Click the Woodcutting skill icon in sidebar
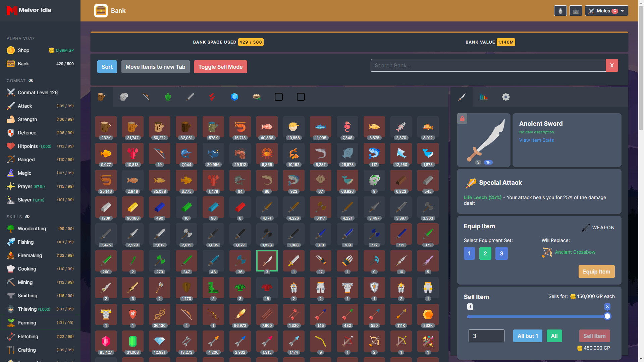The height and width of the screenshot is (362, 644). tap(11, 228)
